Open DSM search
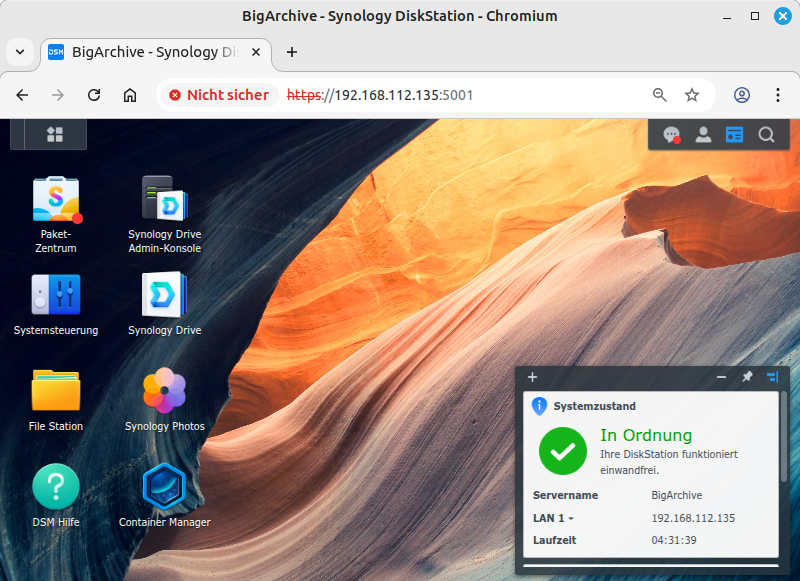This screenshot has height=581, width=800. tap(766, 134)
